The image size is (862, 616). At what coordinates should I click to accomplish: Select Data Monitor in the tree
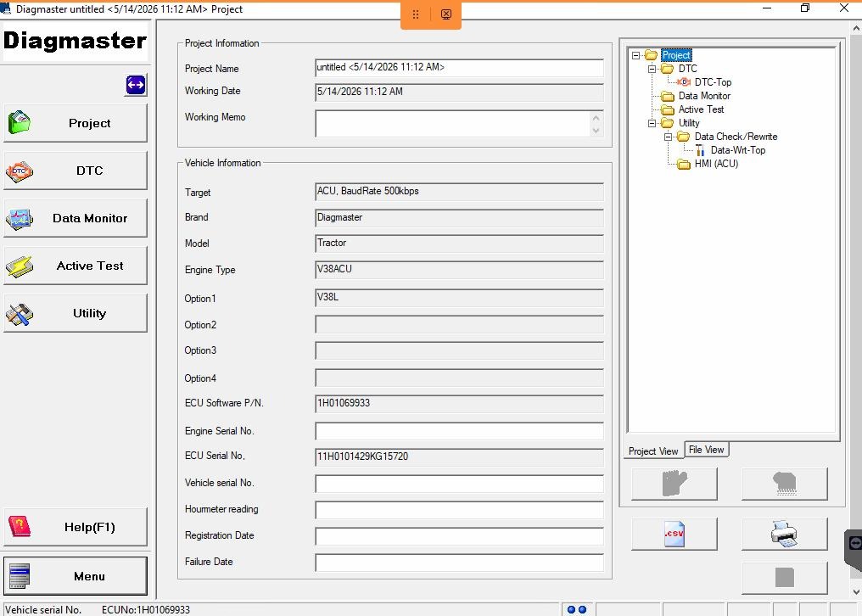click(x=704, y=96)
